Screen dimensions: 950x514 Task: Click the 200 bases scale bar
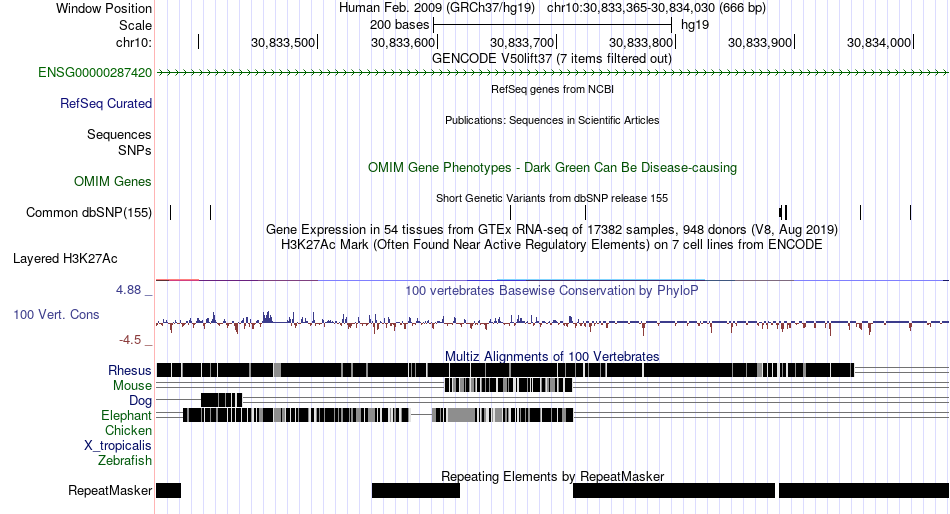point(553,25)
